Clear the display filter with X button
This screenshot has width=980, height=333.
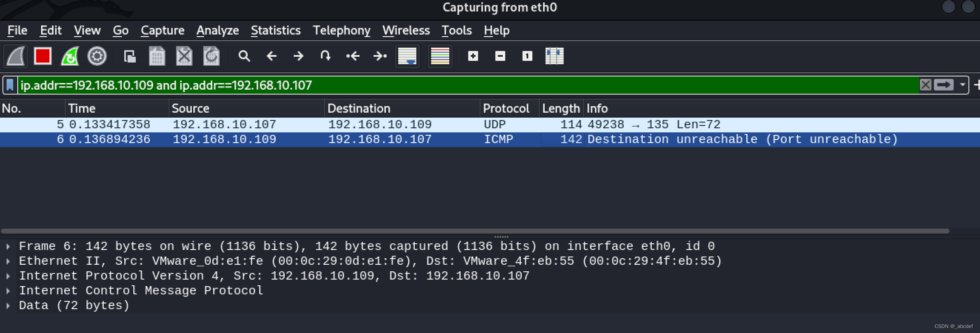tap(925, 85)
